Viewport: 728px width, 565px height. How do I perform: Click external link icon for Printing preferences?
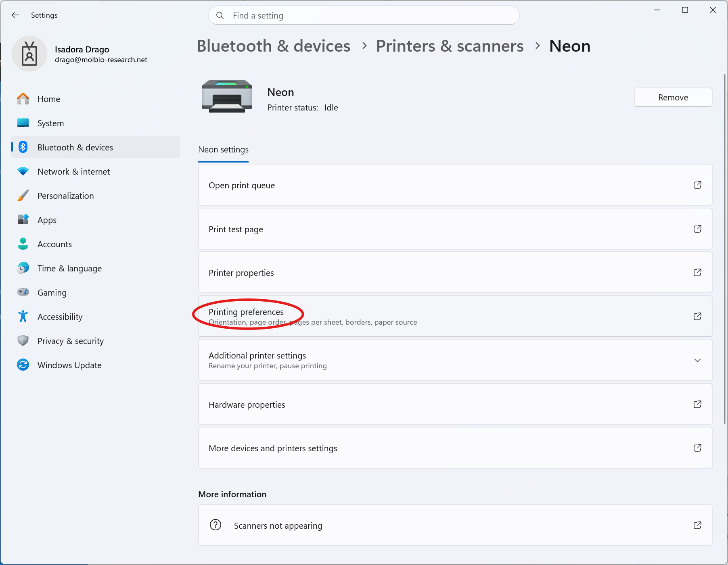click(697, 317)
